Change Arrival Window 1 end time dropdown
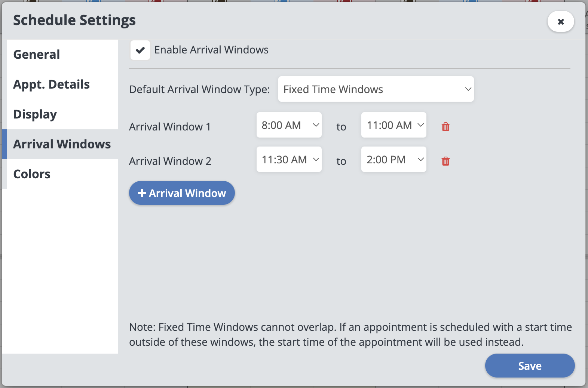The width and height of the screenshot is (588, 388). point(394,125)
